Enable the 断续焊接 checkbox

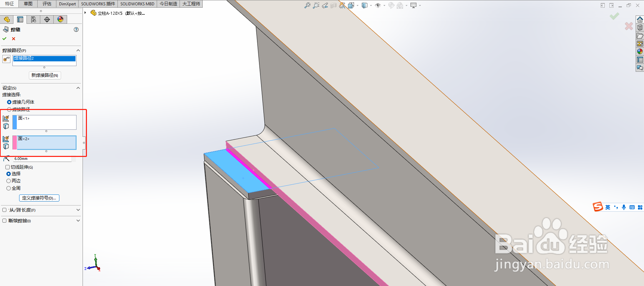click(4, 221)
